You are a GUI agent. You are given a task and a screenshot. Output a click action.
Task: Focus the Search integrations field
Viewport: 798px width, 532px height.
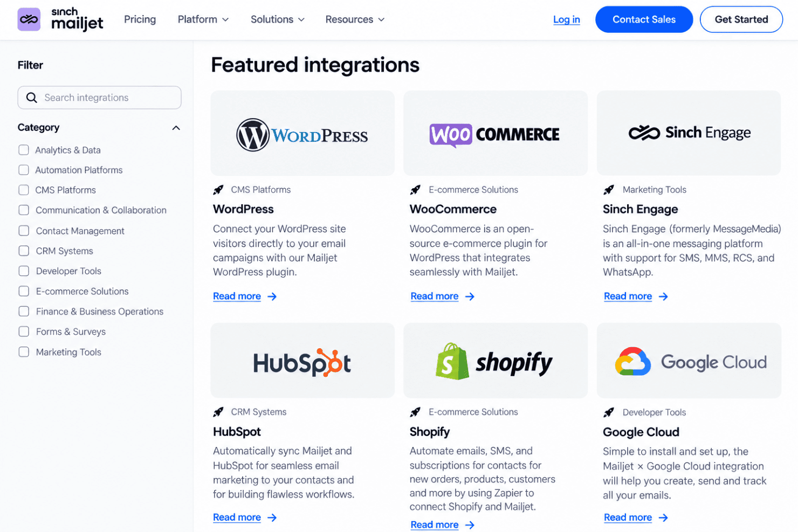pyautogui.click(x=100, y=98)
